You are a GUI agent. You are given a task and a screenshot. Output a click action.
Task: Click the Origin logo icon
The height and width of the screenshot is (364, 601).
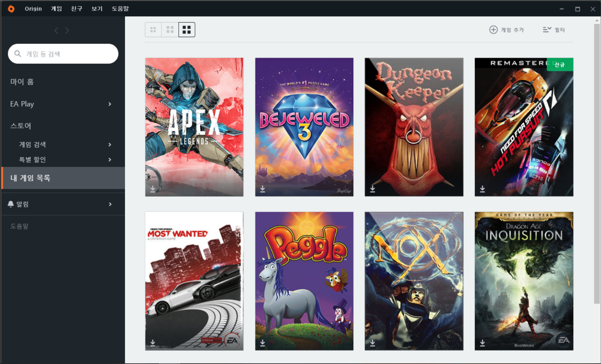coord(11,9)
